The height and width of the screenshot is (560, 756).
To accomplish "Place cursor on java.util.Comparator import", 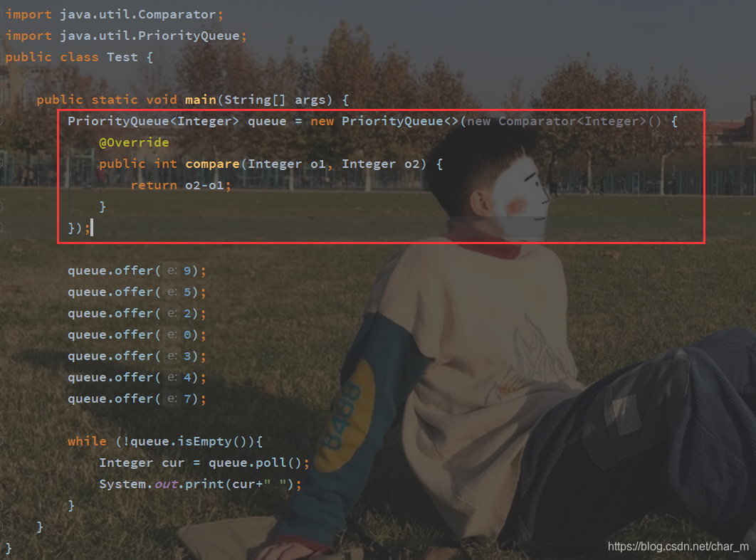I will click(137, 14).
